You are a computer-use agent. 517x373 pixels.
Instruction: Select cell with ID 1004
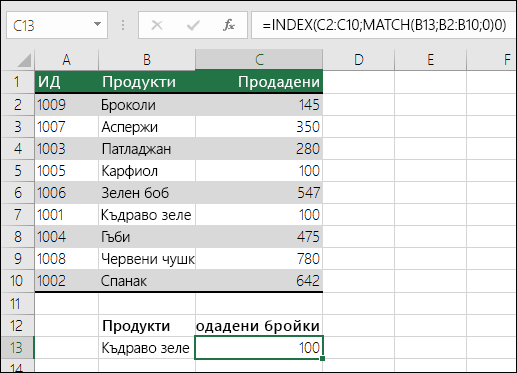click(67, 237)
